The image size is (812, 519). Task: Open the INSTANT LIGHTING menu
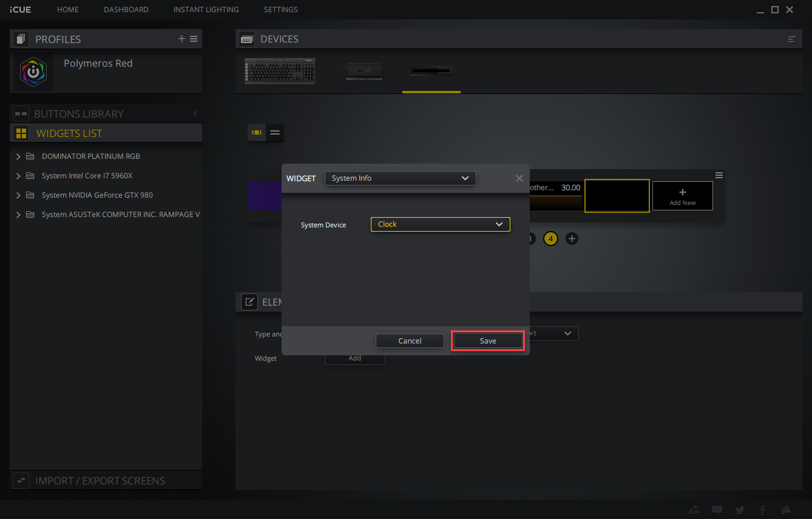[x=206, y=10]
